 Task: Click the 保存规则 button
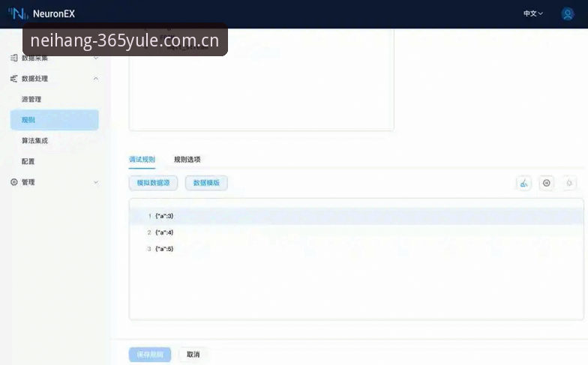150,355
